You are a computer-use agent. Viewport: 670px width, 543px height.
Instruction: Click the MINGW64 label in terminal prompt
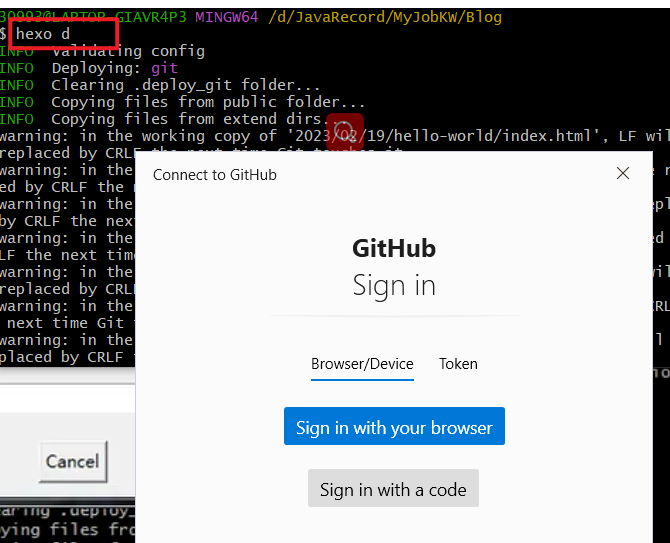point(226,17)
